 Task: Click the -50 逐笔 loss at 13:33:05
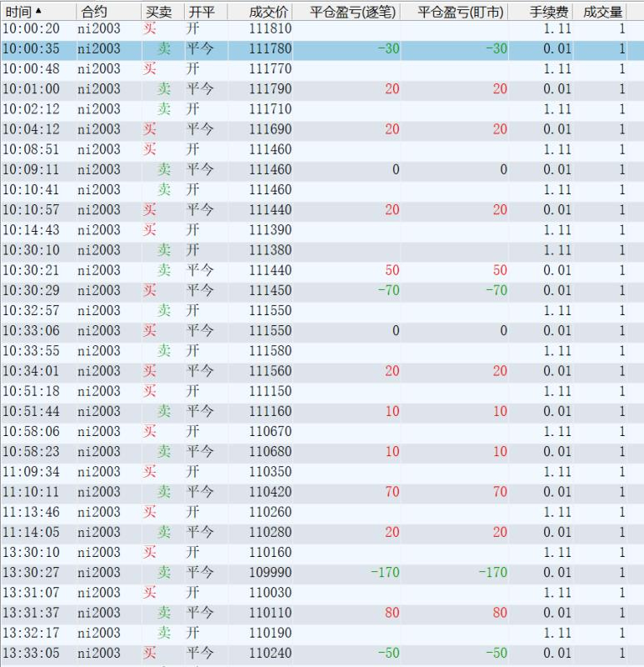pyautogui.click(x=388, y=653)
